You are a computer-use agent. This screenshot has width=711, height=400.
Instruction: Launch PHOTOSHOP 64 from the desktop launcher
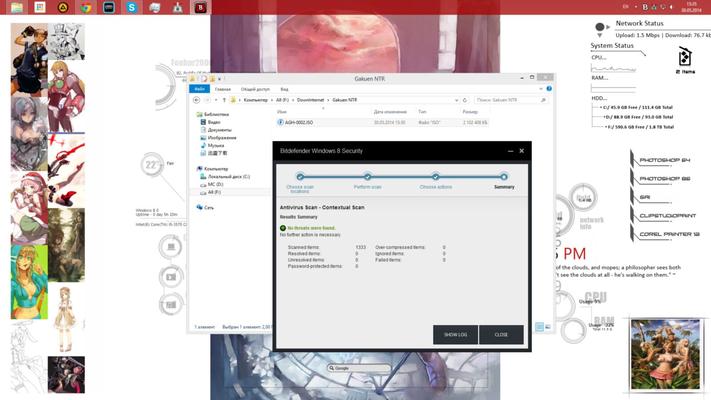coord(665,160)
